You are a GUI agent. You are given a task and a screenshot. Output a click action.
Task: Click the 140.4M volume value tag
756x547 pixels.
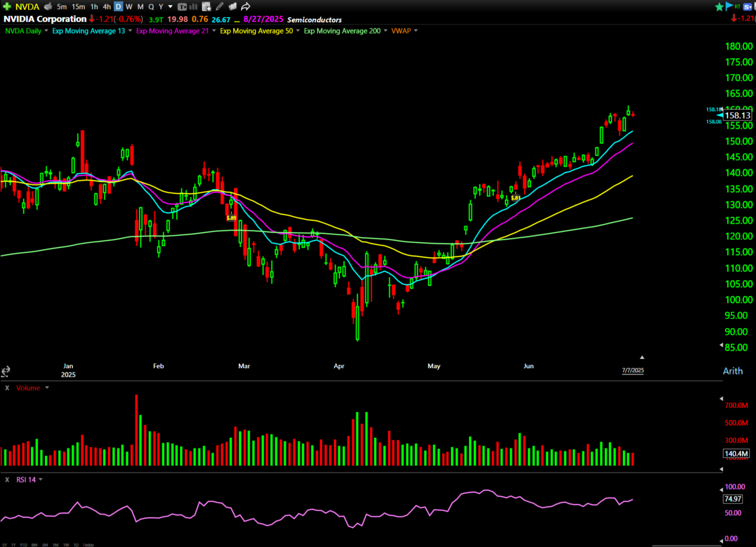pos(736,453)
